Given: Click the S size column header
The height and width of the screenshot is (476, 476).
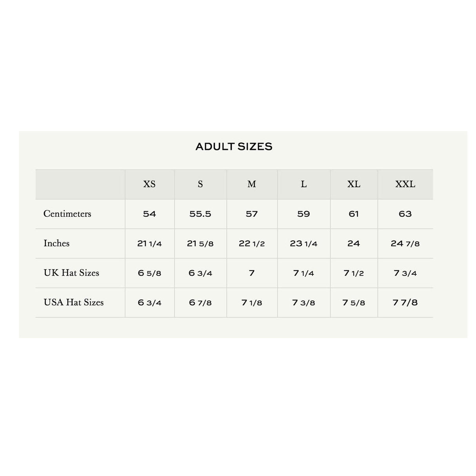Looking at the screenshot, I should point(200,184).
